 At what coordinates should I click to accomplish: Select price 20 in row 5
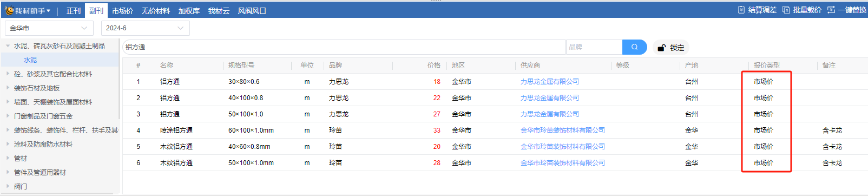[x=437, y=147]
